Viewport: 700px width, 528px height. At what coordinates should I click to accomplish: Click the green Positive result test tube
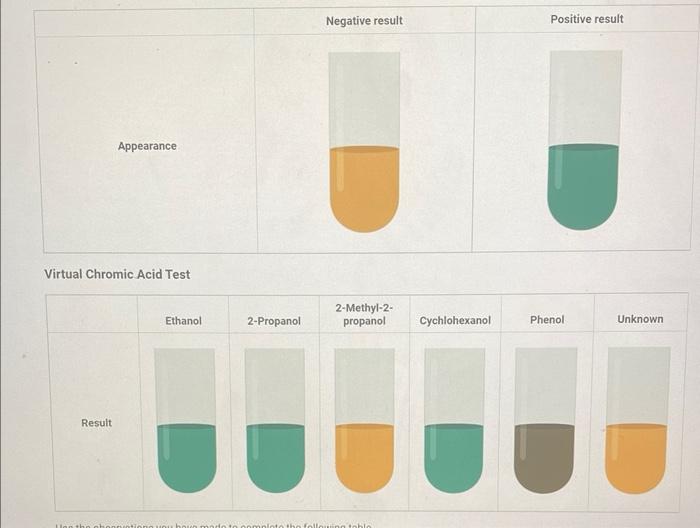coord(584,140)
